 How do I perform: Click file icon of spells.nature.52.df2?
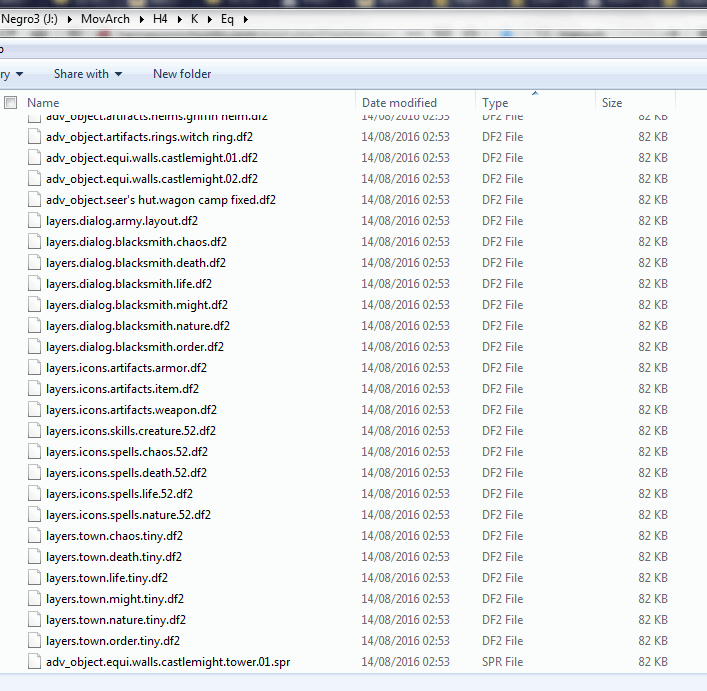pos(34,515)
